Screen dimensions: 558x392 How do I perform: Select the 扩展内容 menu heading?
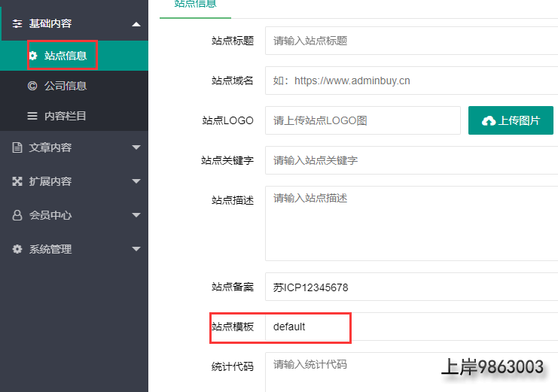coord(74,181)
